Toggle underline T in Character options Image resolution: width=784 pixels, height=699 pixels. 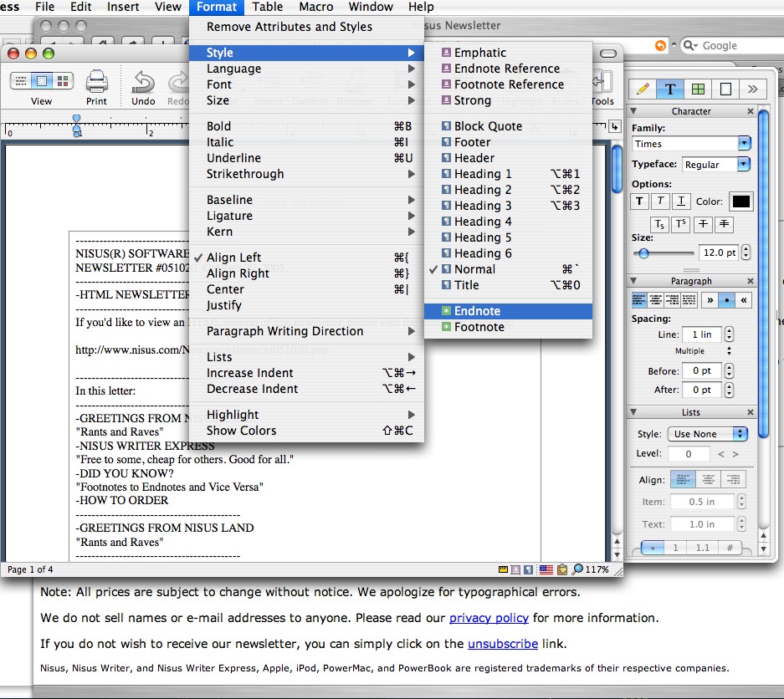click(681, 201)
